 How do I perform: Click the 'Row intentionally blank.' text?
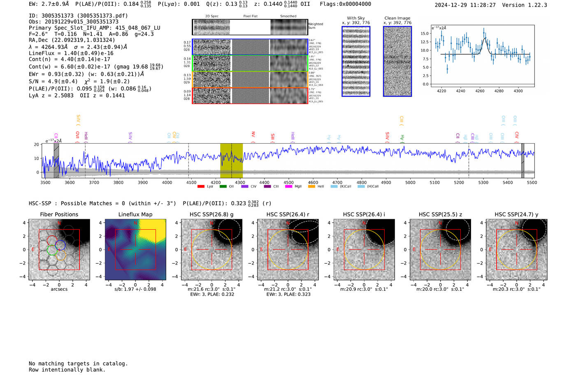(x=67, y=370)
